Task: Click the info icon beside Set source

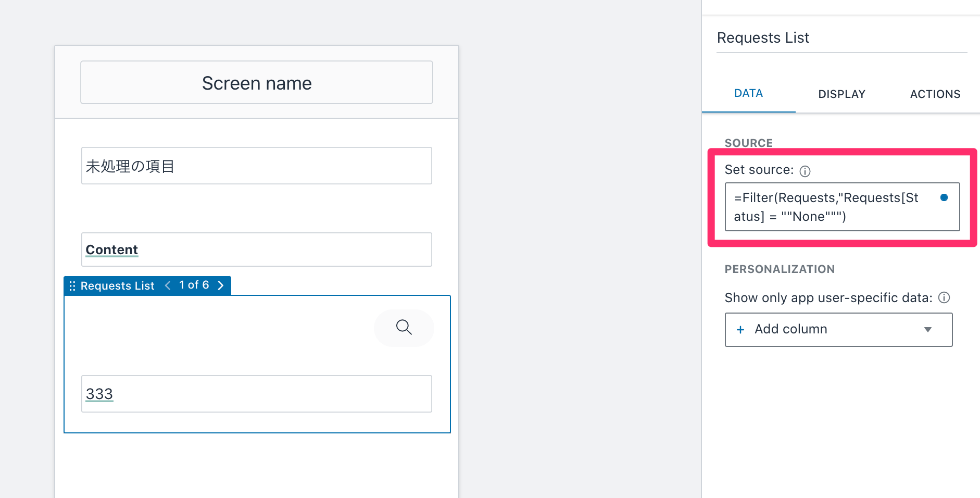Action: pos(806,170)
